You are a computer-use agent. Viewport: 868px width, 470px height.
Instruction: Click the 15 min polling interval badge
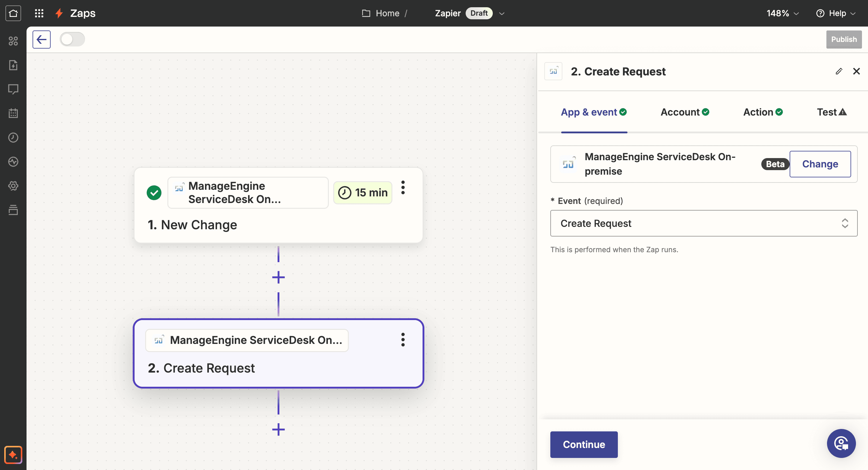coord(363,192)
